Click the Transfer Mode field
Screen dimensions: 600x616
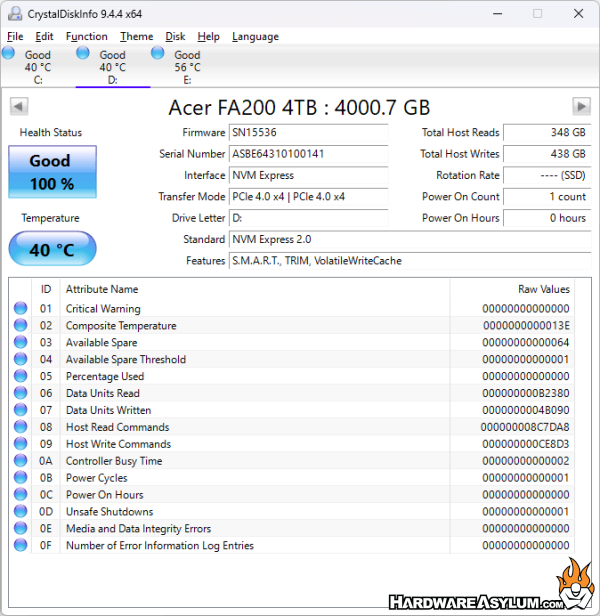coord(308,196)
